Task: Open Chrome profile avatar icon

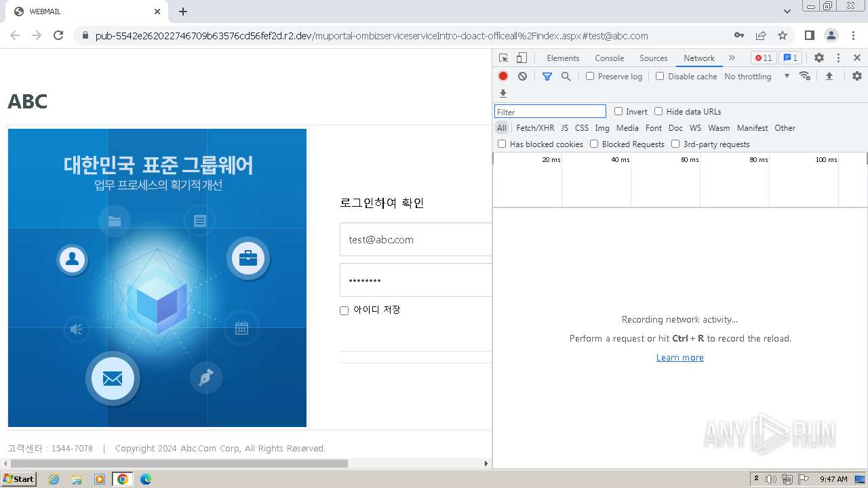Action: [x=831, y=35]
